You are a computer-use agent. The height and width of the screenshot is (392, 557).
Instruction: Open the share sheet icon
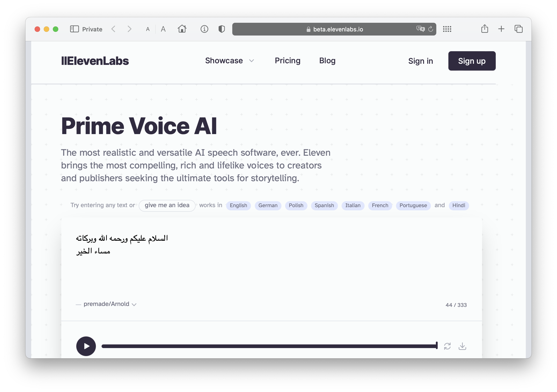click(484, 29)
